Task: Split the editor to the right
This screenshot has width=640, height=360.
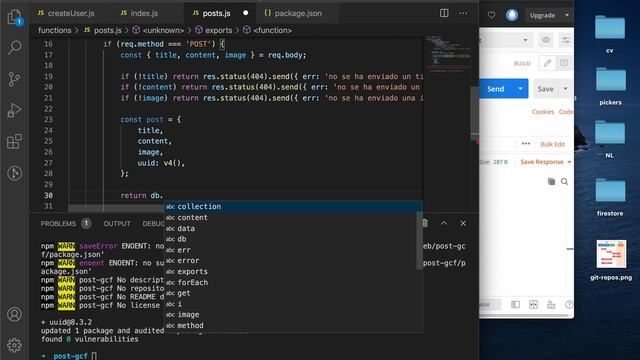Action: click(x=444, y=13)
